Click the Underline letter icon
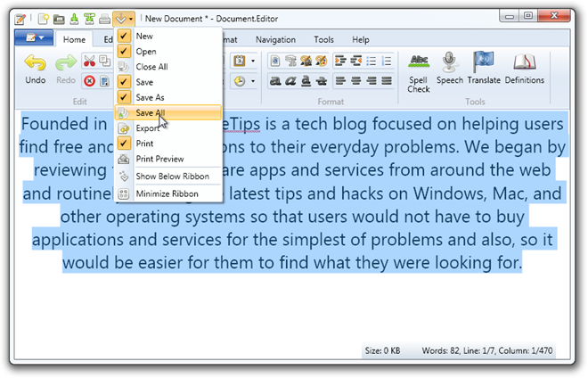 306,81
